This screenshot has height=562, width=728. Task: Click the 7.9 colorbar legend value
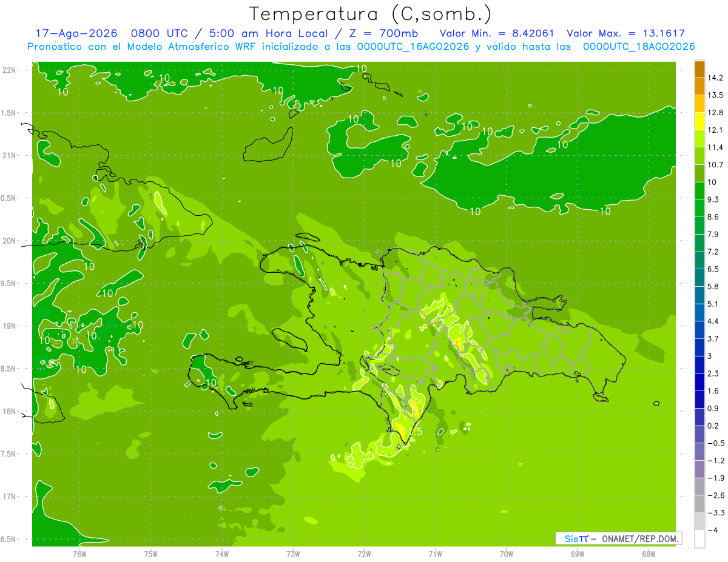coord(713,234)
